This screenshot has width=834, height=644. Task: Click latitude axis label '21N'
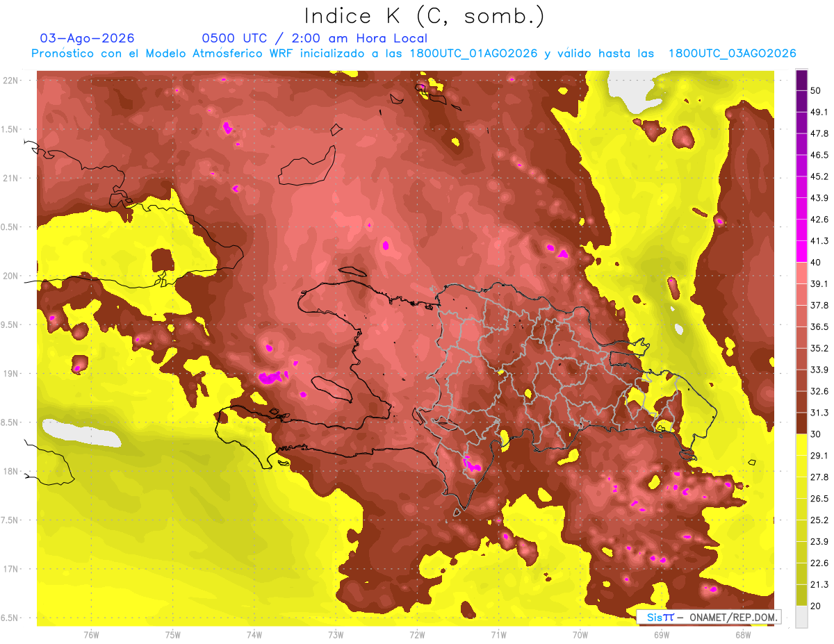pos(10,179)
